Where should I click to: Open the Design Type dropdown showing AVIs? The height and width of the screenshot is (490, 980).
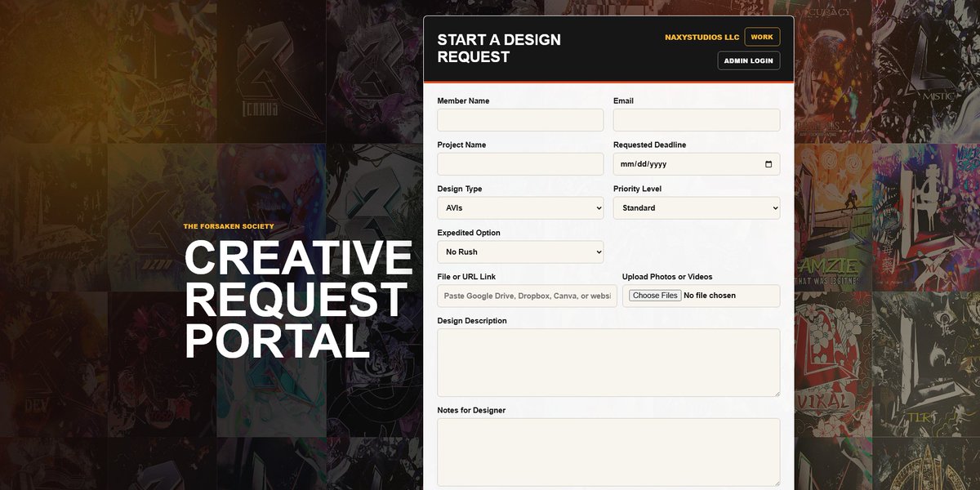click(x=520, y=208)
